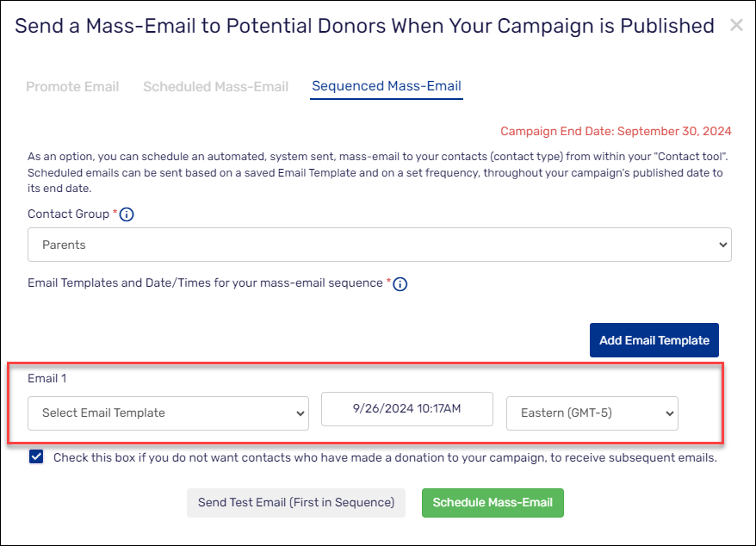Click the Contact Group field label
Image resolution: width=756 pixels, height=546 pixels.
coord(68,214)
